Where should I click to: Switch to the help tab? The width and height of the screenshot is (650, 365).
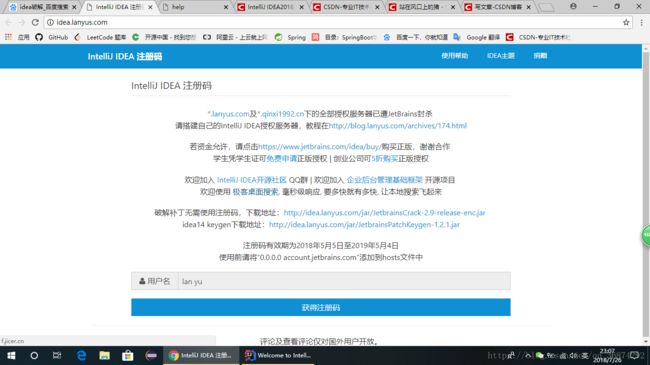(x=195, y=7)
